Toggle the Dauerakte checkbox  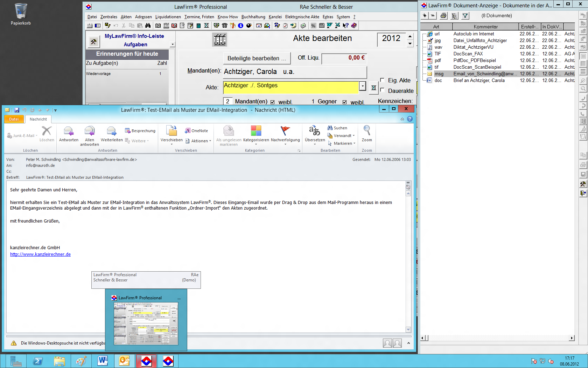pos(382,90)
